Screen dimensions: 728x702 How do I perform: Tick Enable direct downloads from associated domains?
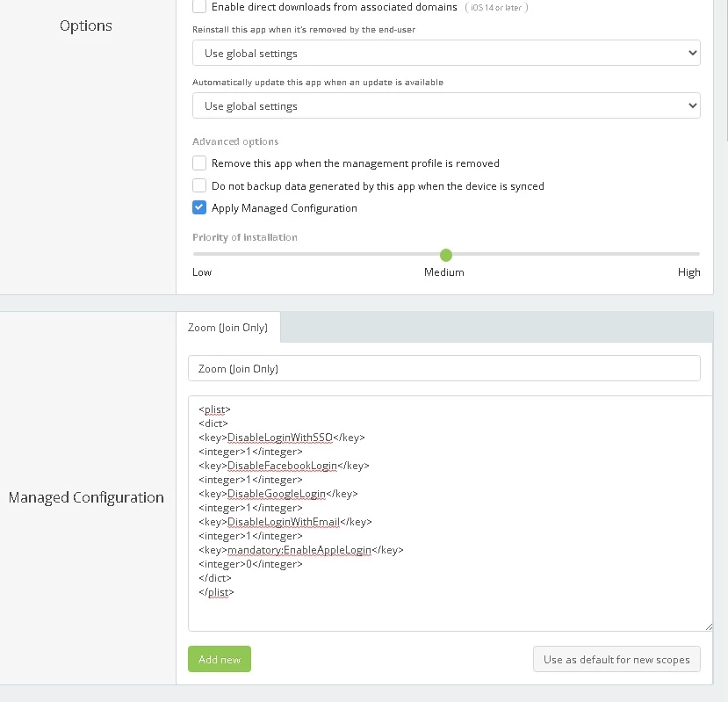pos(199,6)
